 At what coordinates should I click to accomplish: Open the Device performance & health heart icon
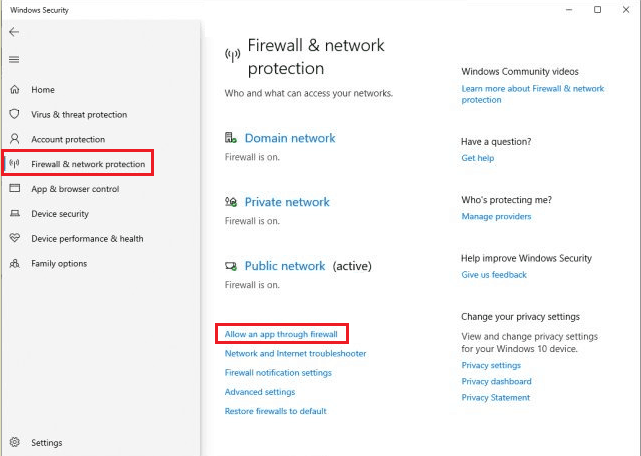(x=14, y=239)
